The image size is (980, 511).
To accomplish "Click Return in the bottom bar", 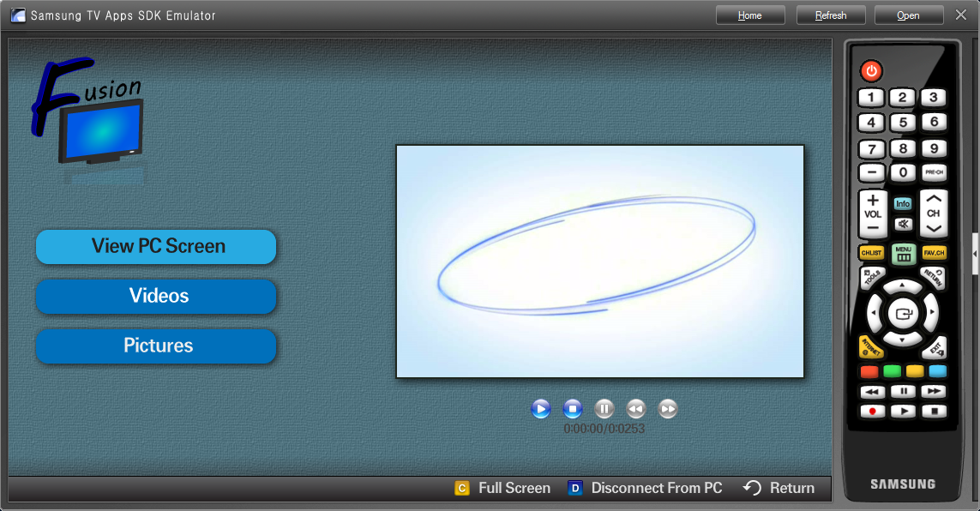I will pos(779,488).
